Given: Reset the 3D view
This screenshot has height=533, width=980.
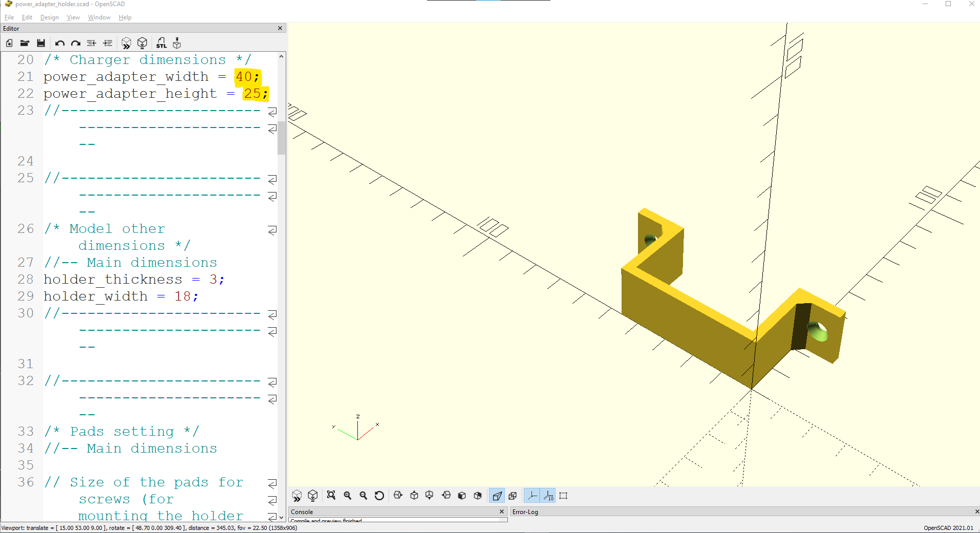Looking at the screenshot, I should coord(379,496).
